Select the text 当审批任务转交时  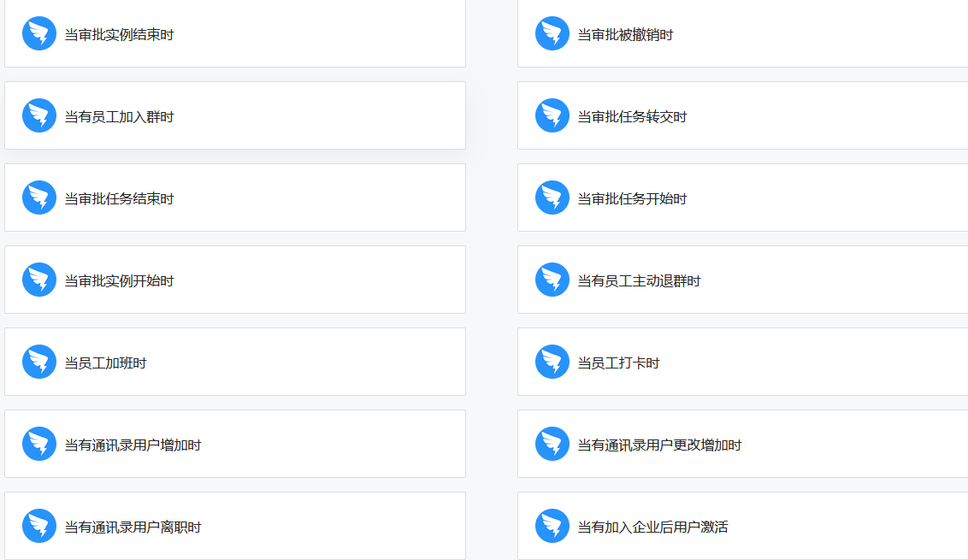click(x=632, y=116)
